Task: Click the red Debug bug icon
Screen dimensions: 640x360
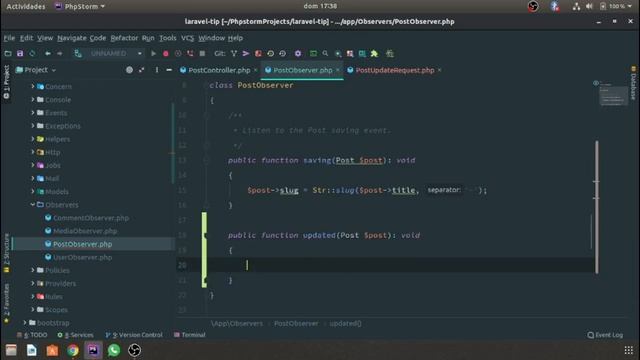Action: (166, 53)
